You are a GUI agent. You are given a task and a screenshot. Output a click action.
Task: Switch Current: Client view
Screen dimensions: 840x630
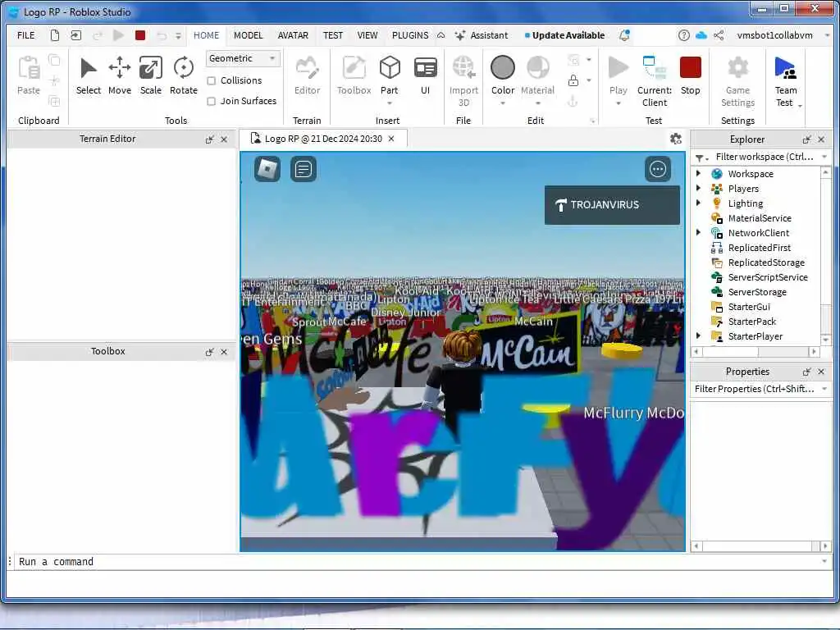click(655, 81)
